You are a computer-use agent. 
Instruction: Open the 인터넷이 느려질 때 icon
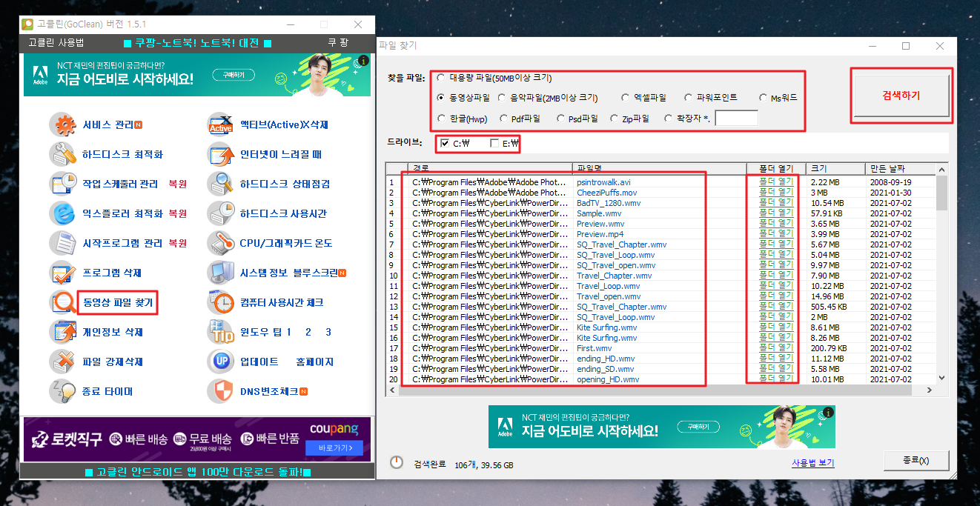pyautogui.click(x=221, y=155)
